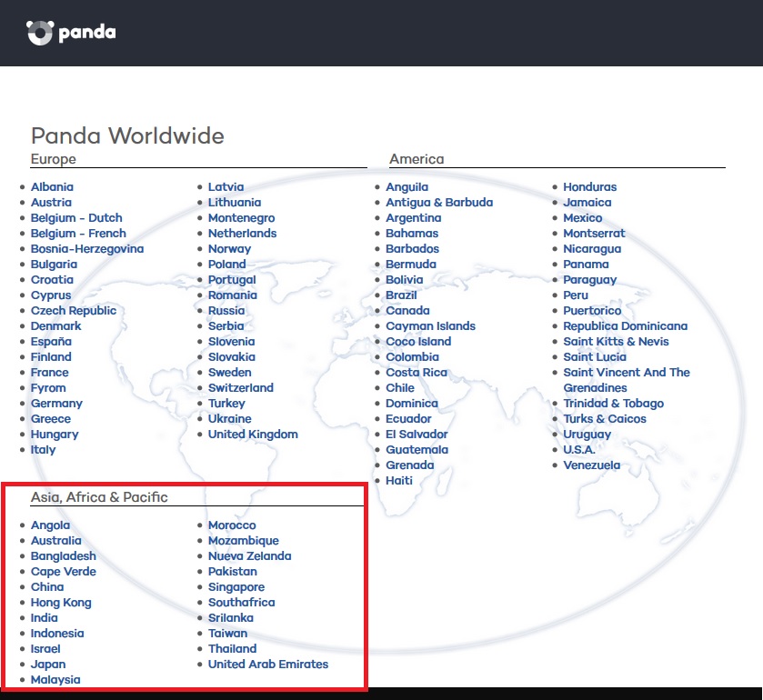Select Anguila in America list

point(407,186)
